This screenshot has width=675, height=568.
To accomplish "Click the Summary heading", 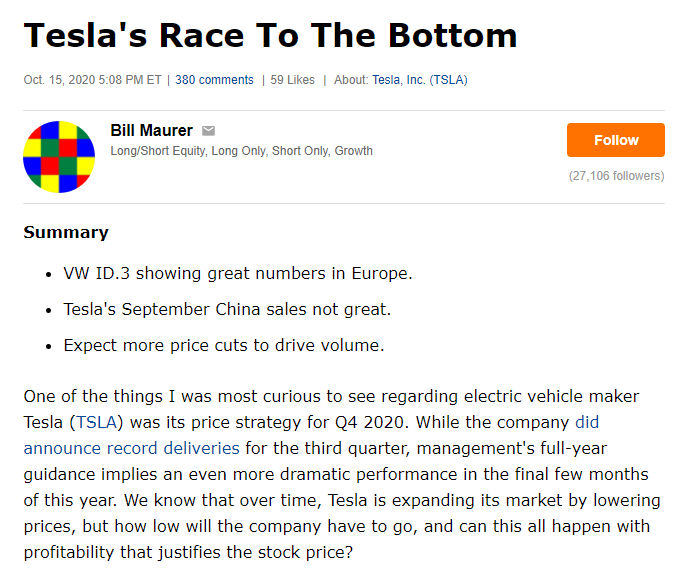I will pos(66,232).
